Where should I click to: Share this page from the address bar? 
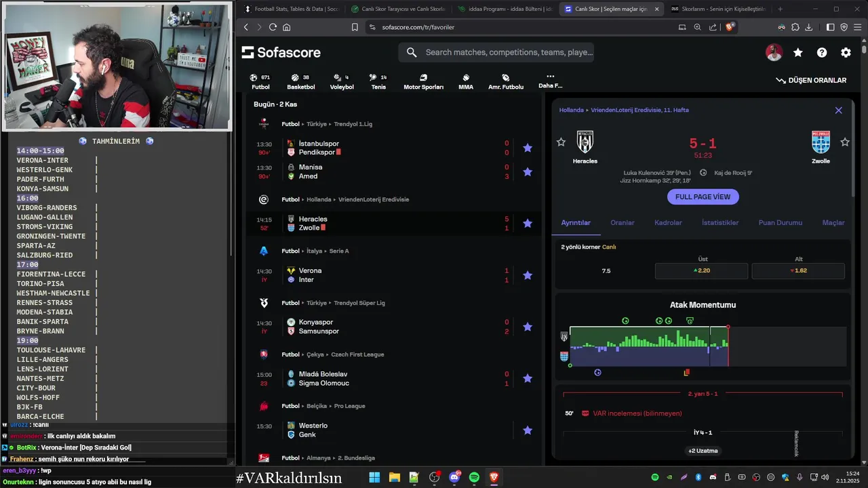click(x=713, y=27)
